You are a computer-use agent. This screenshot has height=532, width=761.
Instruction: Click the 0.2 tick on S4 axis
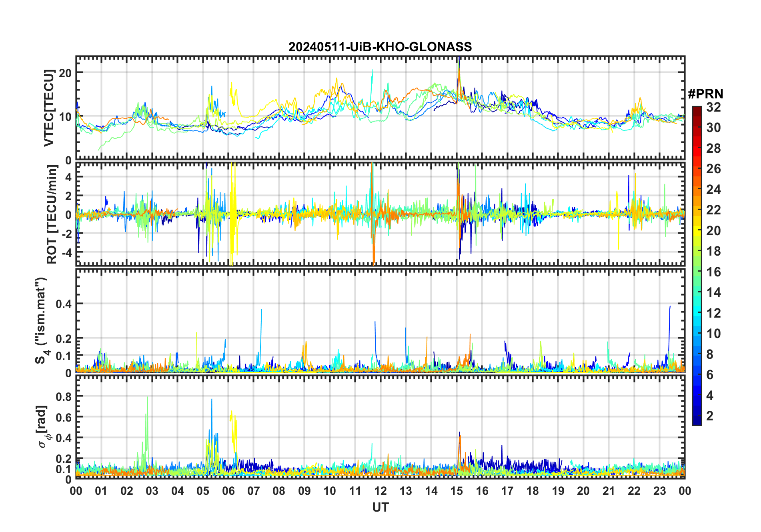point(64,339)
